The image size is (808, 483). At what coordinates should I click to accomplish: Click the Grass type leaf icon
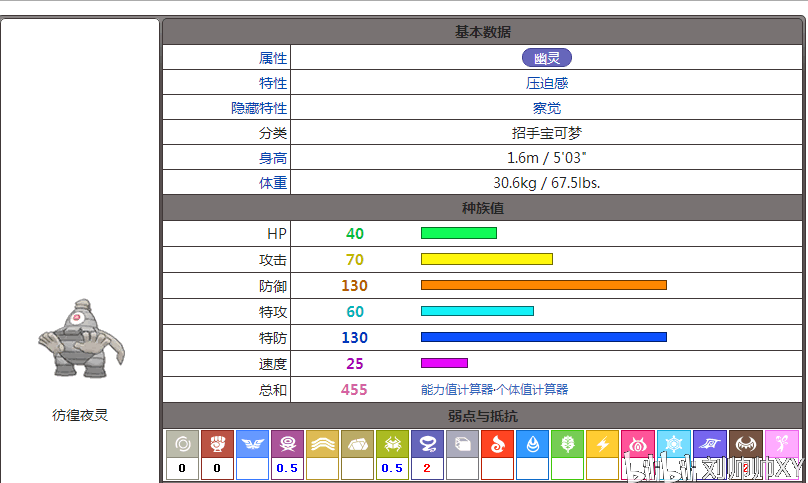coord(567,444)
